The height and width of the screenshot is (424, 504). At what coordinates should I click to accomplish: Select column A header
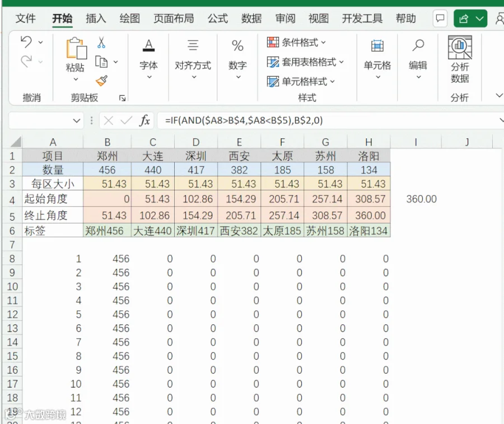click(x=53, y=142)
